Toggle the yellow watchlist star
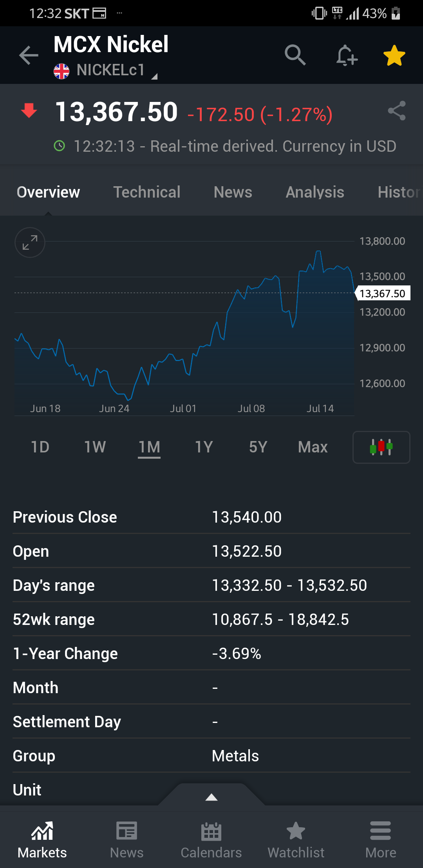 (x=394, y=55)
